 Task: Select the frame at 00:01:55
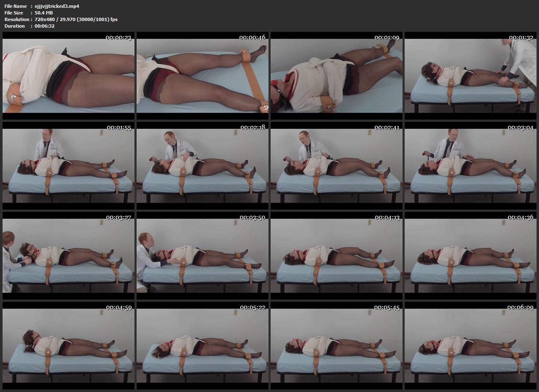click(x=68, y=166)
